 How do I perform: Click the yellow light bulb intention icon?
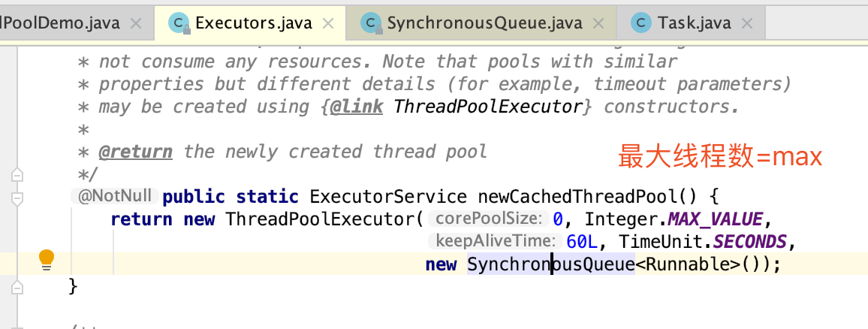47,260
